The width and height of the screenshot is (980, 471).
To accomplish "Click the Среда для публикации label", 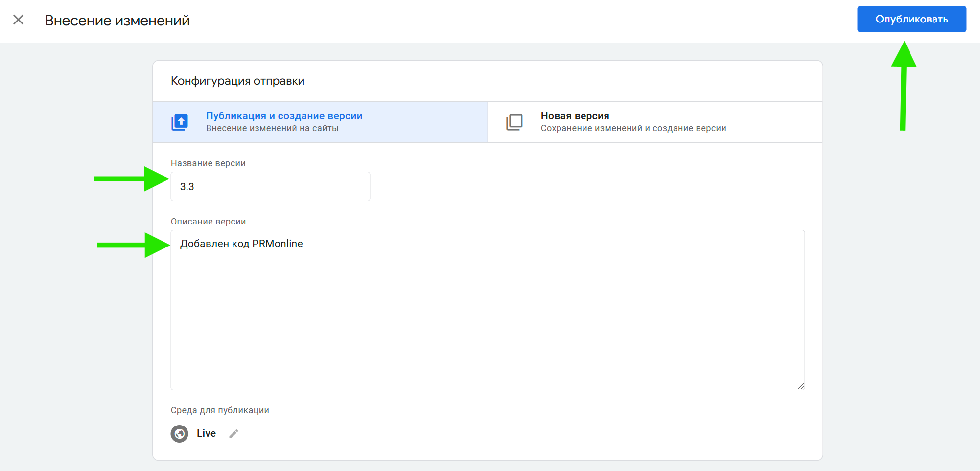I will point(220,410).
